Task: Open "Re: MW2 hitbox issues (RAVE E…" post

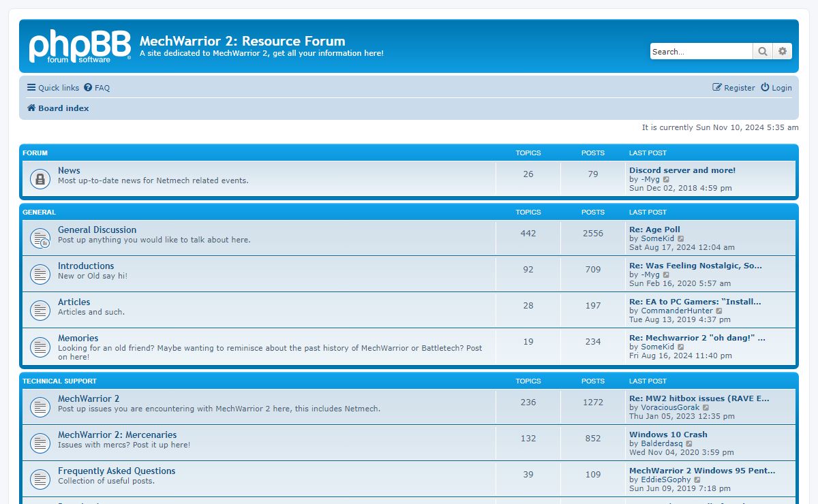Action: click(x=699, y=398)
